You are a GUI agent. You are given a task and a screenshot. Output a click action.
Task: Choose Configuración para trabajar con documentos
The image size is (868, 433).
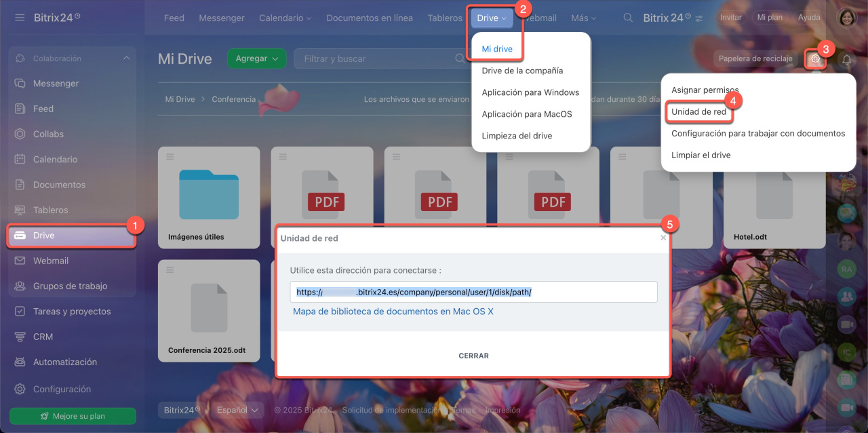tap(758, 133)
